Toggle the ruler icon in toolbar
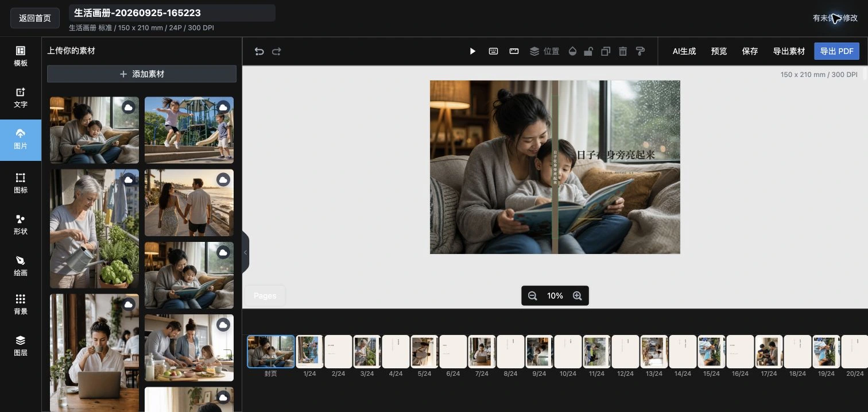Screen dimensions: 868x412 (x=514, y=51)
